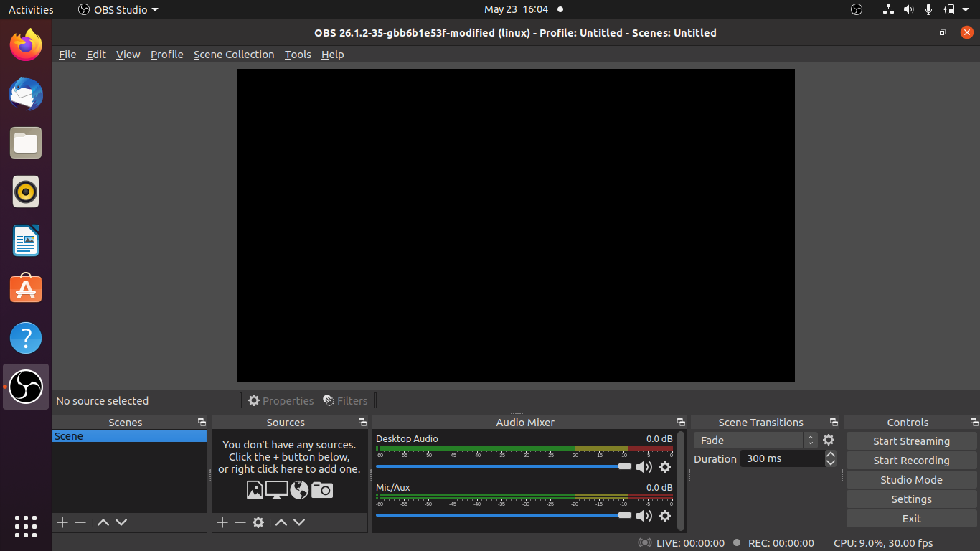
Task: Enable Studio Mode
Action: 911,479
